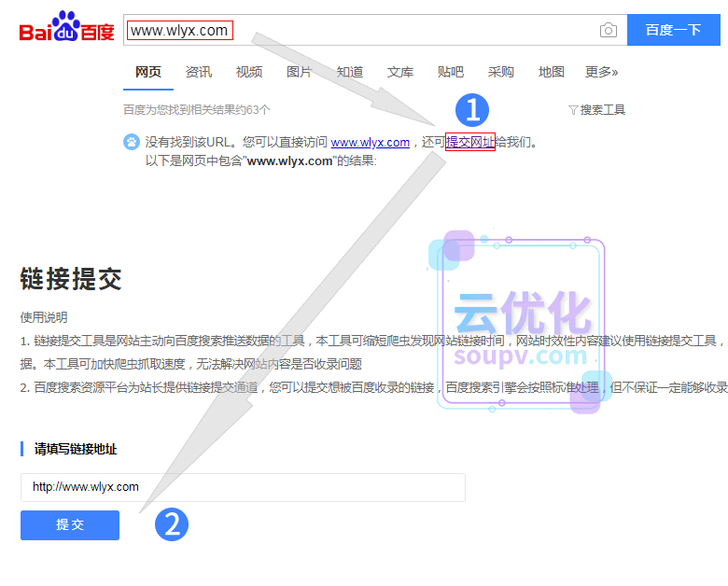Go to the 文库 tab
The width and height of the screenshot is (728, 586).
pos(400,72)
